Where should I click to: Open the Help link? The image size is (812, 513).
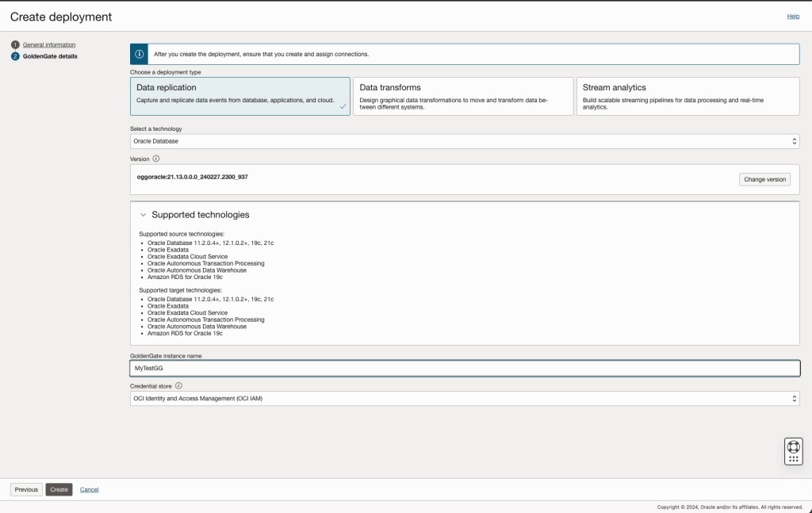coord(792,16)
